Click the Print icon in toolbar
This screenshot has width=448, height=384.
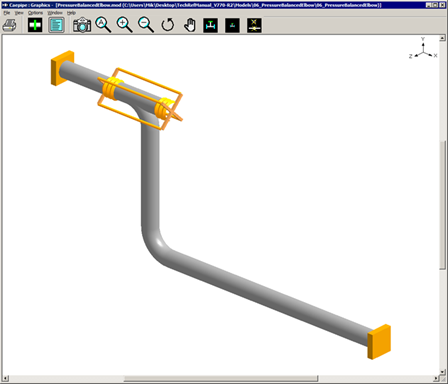tap(9, 25)
